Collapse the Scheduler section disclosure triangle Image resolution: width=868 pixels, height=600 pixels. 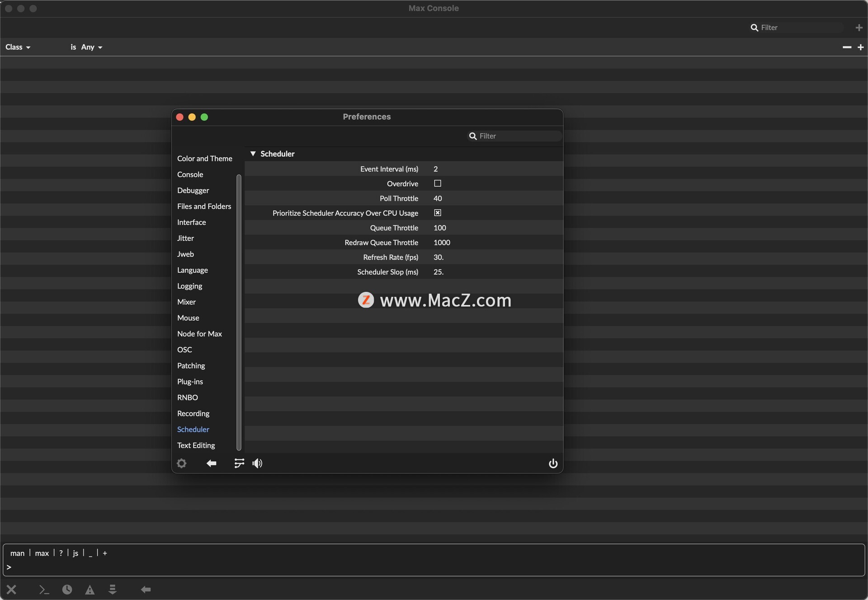click(253, 154)
